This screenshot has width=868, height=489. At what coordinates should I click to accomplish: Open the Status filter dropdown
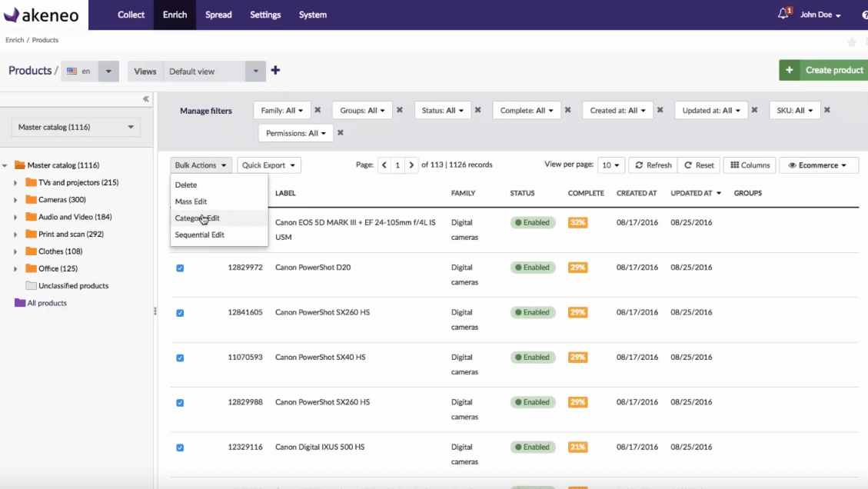click(442, 110)
